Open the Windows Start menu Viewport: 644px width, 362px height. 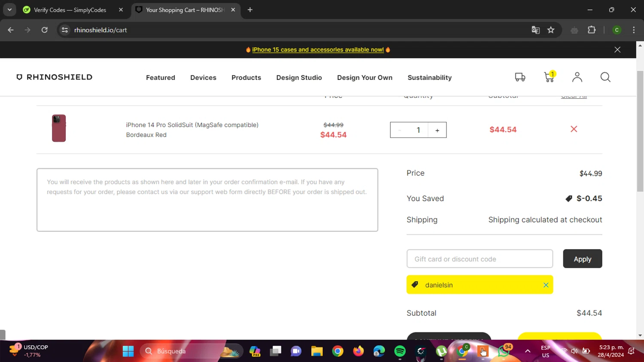pyautogui.click(x=128, y=351)
